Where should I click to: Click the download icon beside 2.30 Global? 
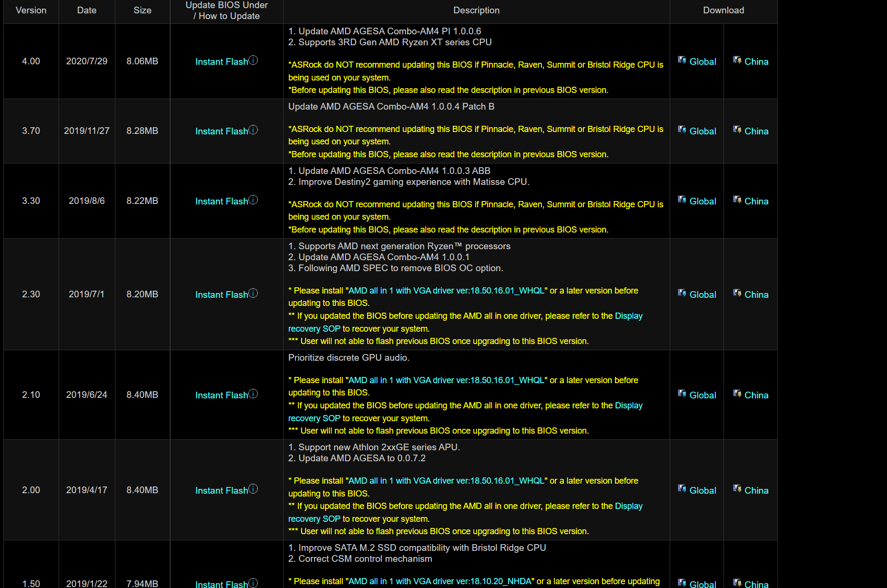(682, 293)
